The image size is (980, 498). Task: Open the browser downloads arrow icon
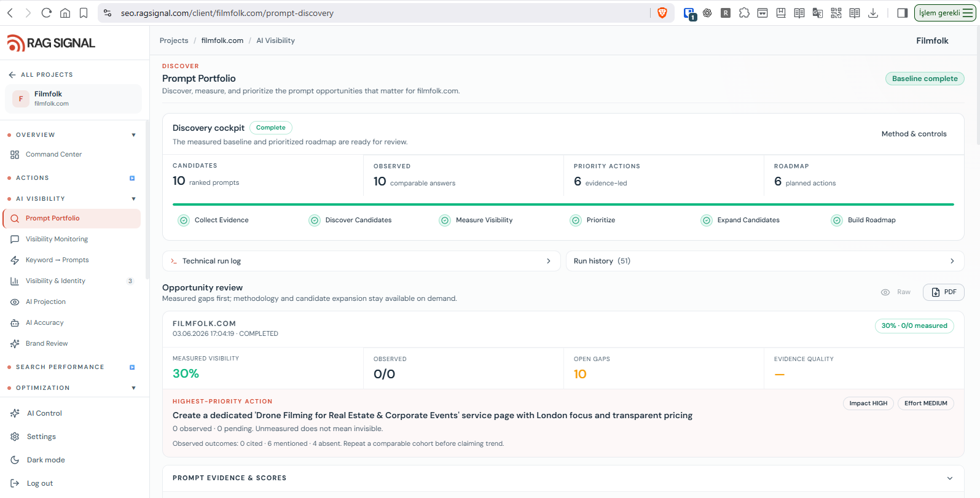(873, 13)
